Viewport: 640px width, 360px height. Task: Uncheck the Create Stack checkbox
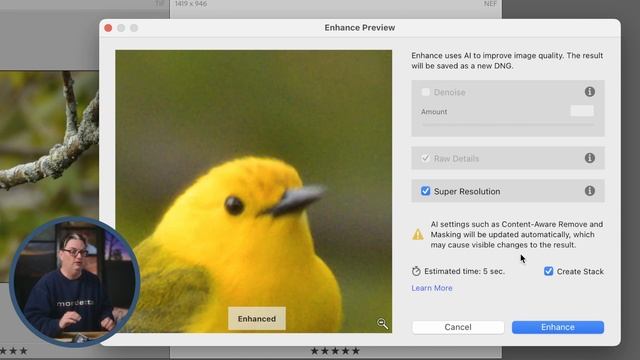click(549, 271)
